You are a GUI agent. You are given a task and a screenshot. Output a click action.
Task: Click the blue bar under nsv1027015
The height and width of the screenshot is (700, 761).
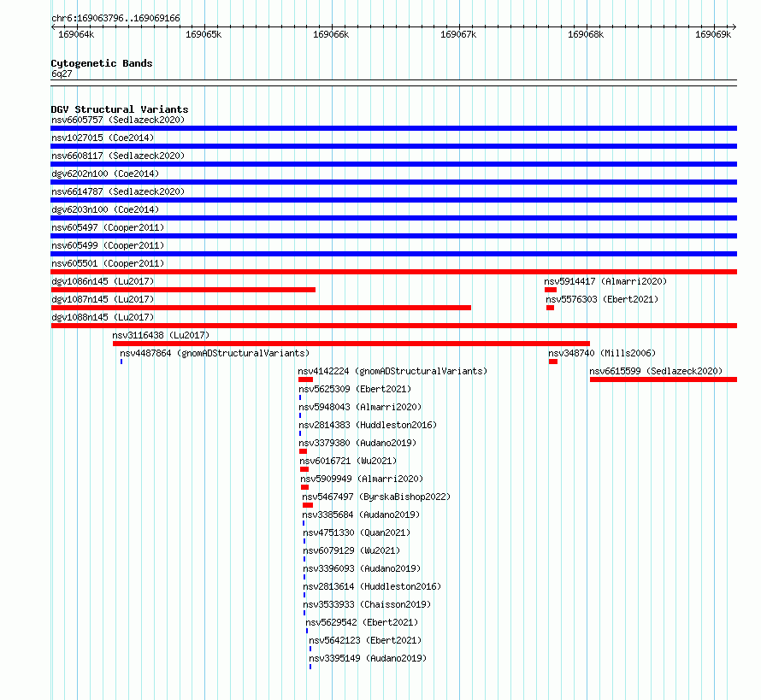pyautogui.click(x=393, y=146)
